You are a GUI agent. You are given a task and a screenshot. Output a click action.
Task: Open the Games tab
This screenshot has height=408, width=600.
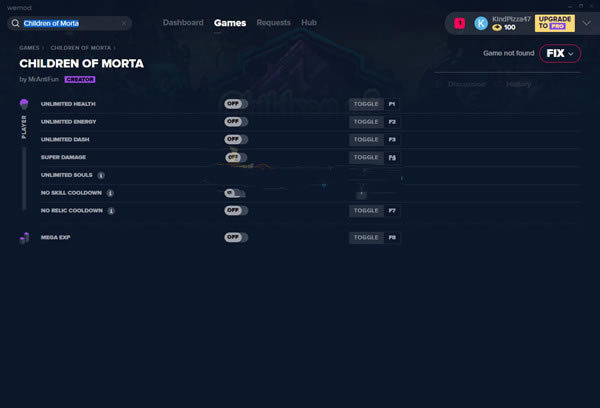click(x=229, y=22)
